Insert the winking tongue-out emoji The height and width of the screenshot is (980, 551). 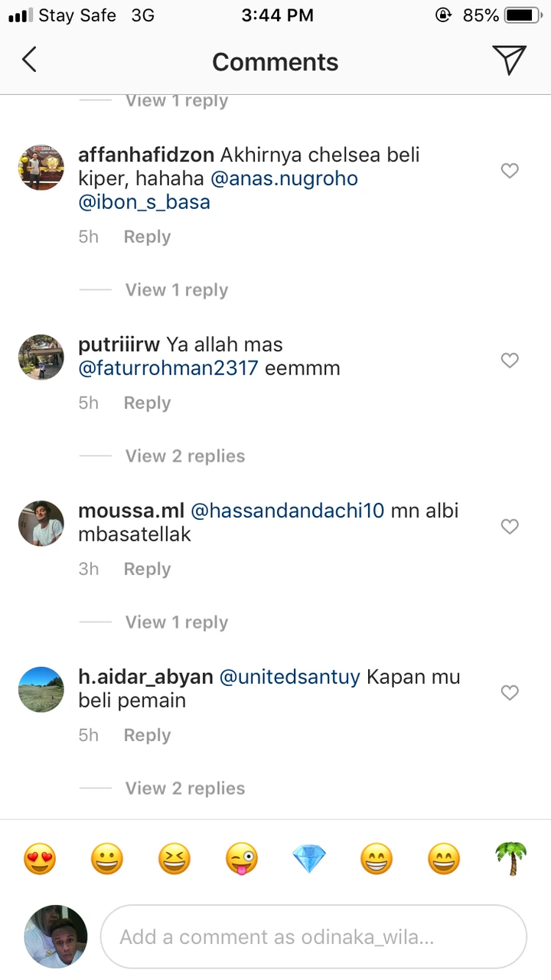coord(242,859)
